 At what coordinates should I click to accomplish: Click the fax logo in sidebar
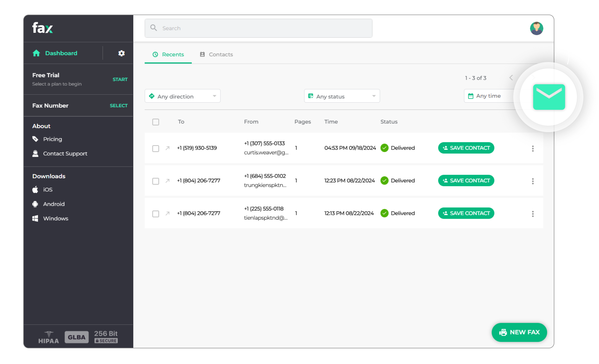pos(43,28)
